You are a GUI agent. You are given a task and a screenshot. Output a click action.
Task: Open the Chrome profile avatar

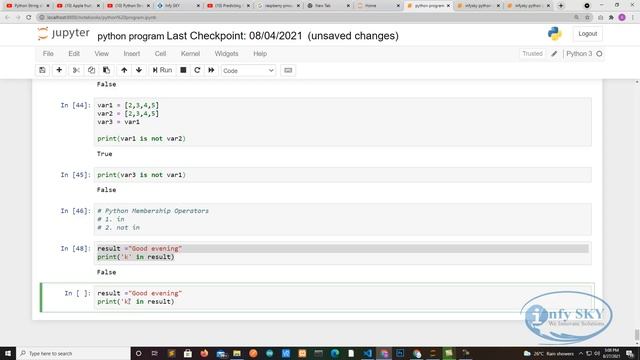pyautogui.click(x=622, y=18)
